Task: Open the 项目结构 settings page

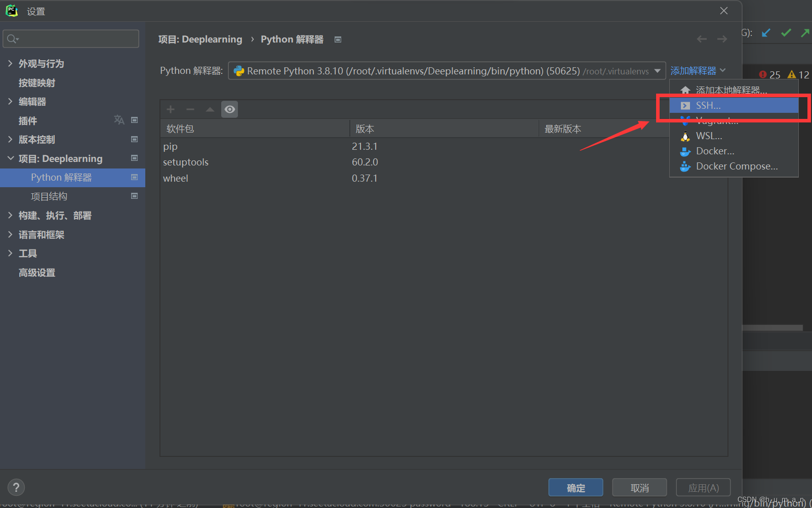Action: (x=49, y=196)
